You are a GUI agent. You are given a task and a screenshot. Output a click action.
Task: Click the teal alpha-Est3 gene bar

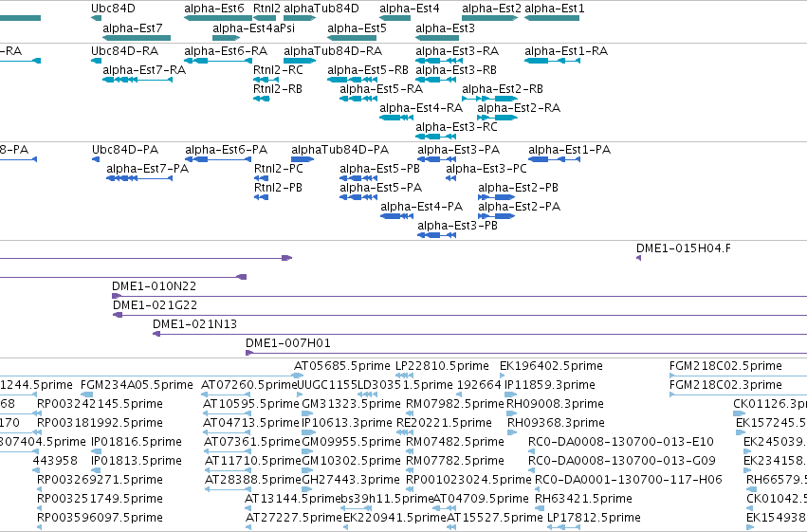point(437,38)
